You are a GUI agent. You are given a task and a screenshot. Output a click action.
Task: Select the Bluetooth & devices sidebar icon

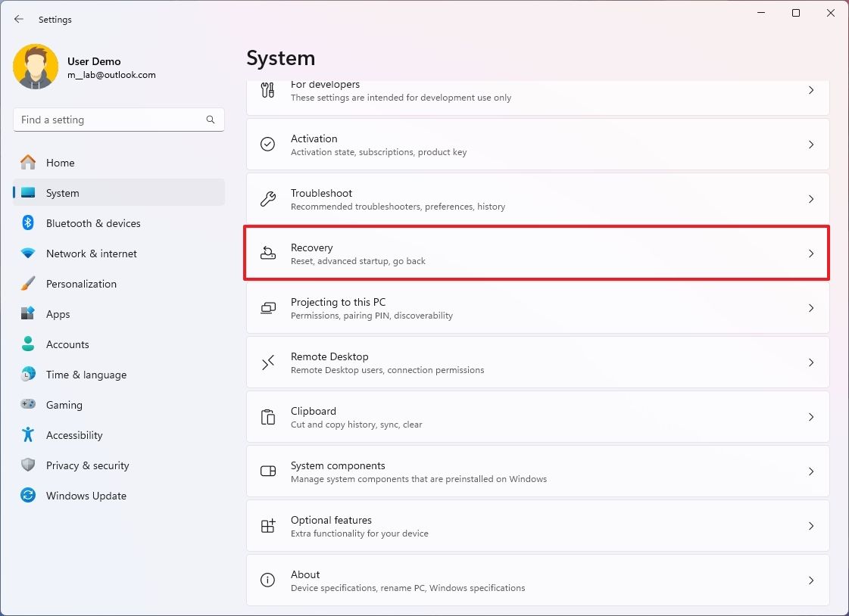29,223
